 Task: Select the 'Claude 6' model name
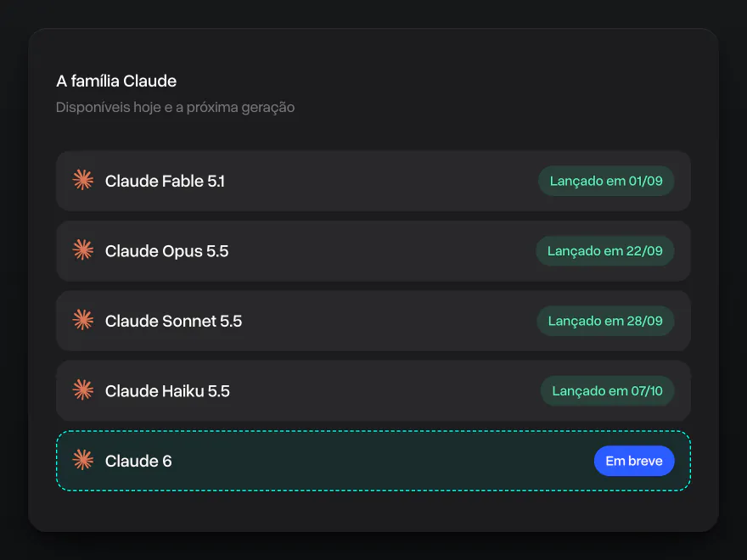click(x=138, y=461)
